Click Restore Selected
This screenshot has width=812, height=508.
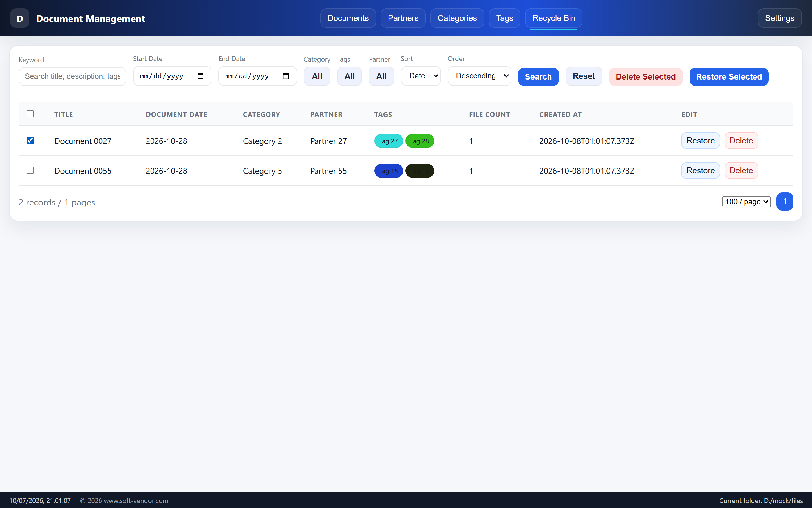click(x=729, y=76)
